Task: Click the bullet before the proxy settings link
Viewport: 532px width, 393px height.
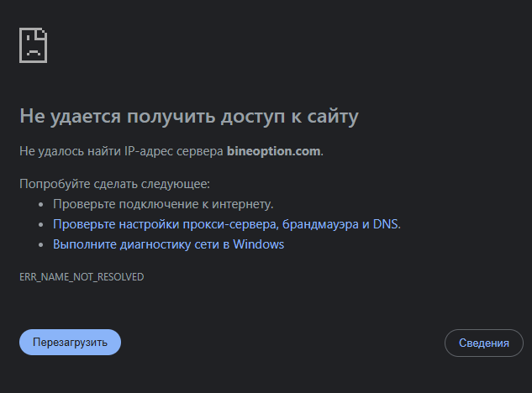Action: [x=42, y=225]
